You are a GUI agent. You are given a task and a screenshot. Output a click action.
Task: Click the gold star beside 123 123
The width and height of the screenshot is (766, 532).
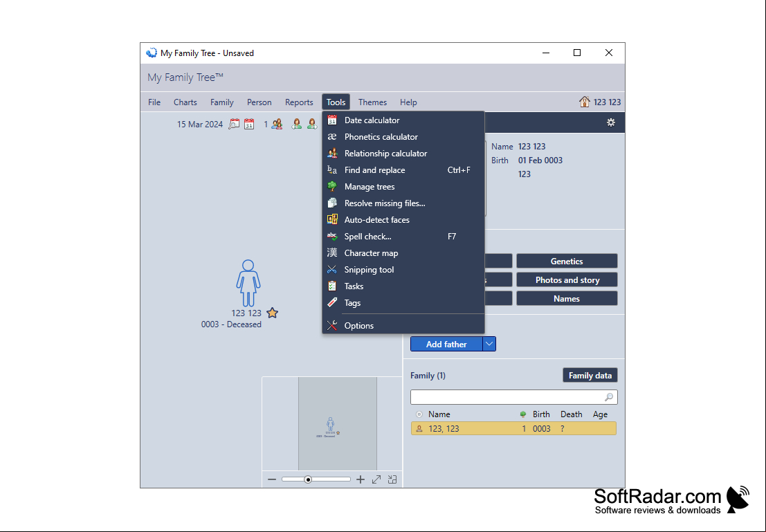(273, 313)
